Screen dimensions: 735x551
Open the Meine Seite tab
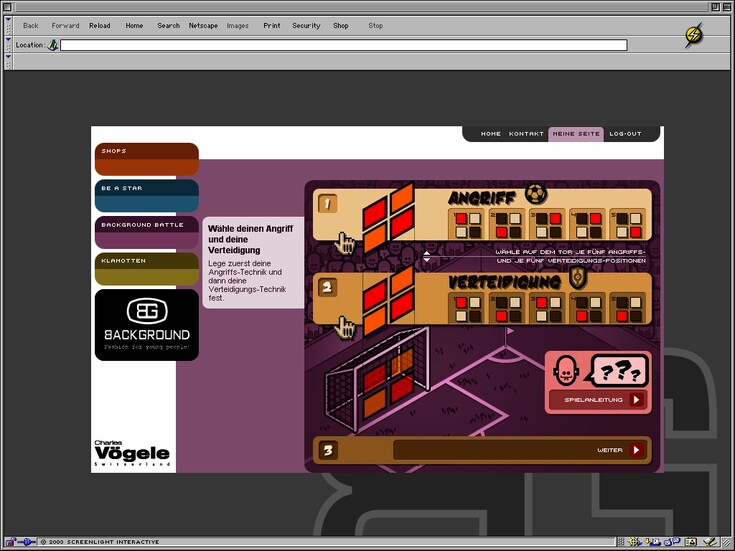pyautogui.click(x=576, y=134)
